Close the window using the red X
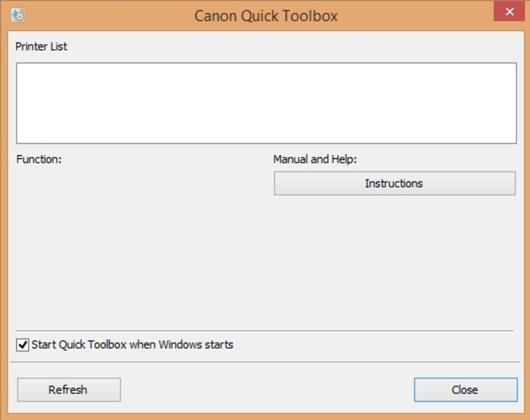 [510, 12]
